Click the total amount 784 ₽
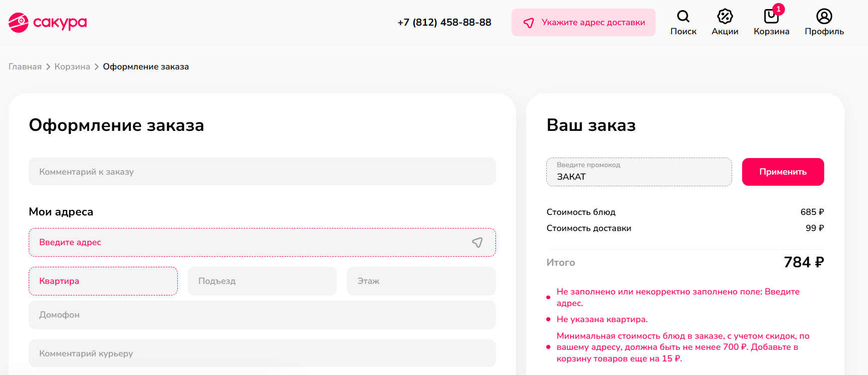The width and height of the screenshot is (868, 375). [804, 262]
